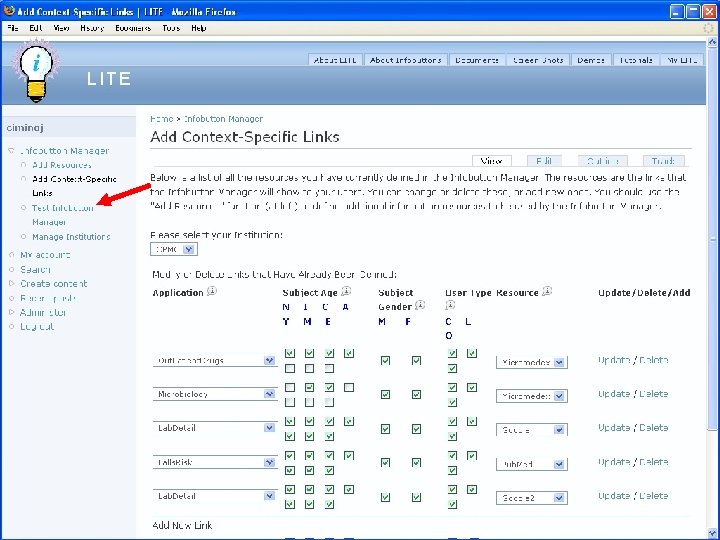The height and width of the screenshot is (540, 720).
Task: Click Update link in OutPatientDrugs row
Action: coord(613,360)
